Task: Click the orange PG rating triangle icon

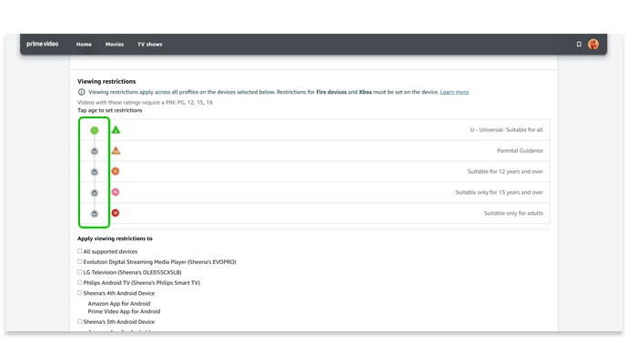Action: point(116,150)
